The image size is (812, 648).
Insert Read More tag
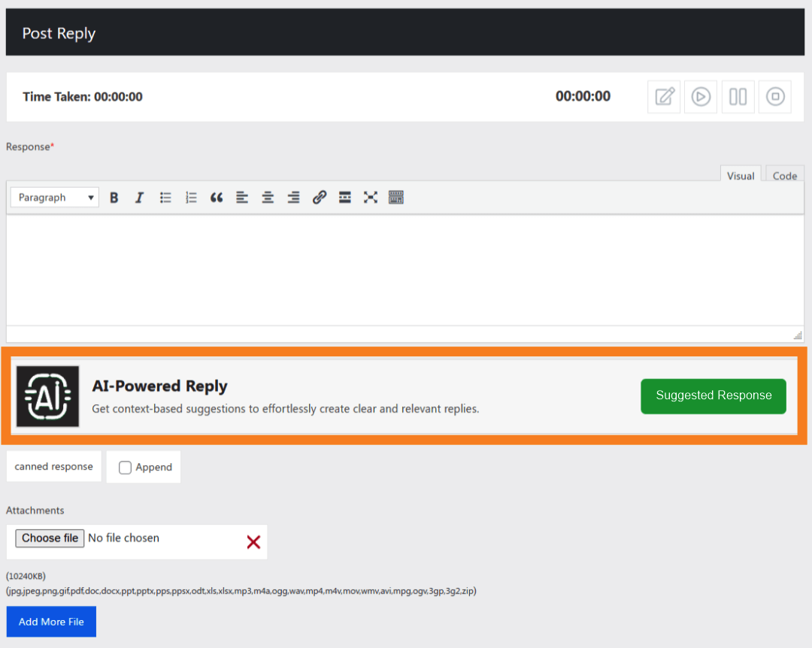point(345,198)
